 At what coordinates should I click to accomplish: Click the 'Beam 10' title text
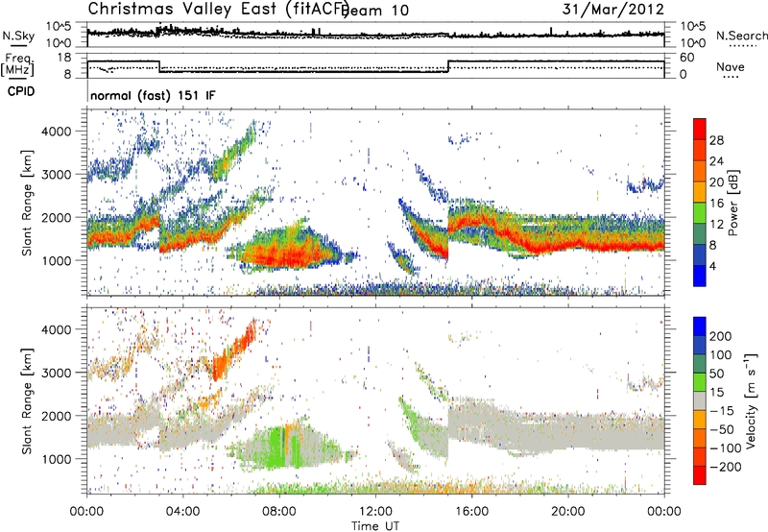point(377,10)
